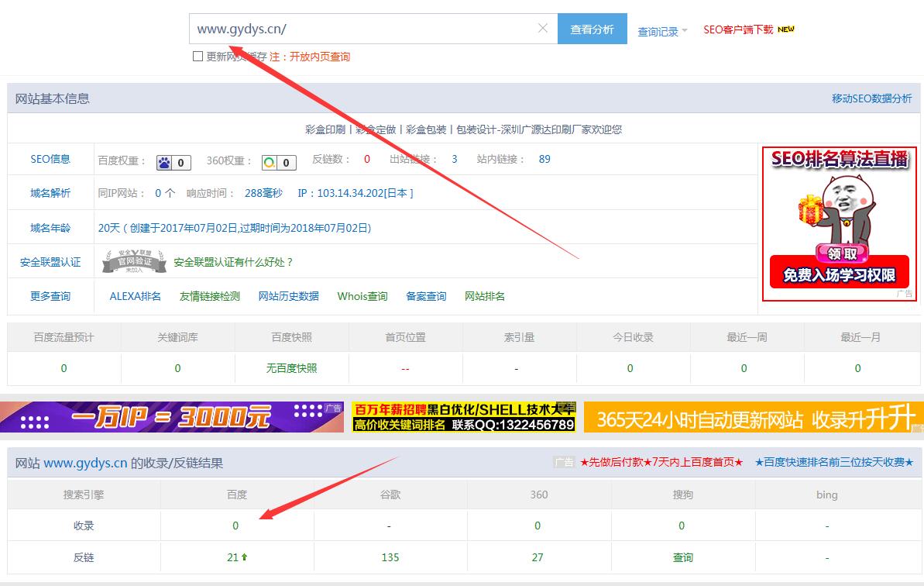Click the Google backlink count 135
924x586 pixels.
pyautogui.click(x=390, y=557)
